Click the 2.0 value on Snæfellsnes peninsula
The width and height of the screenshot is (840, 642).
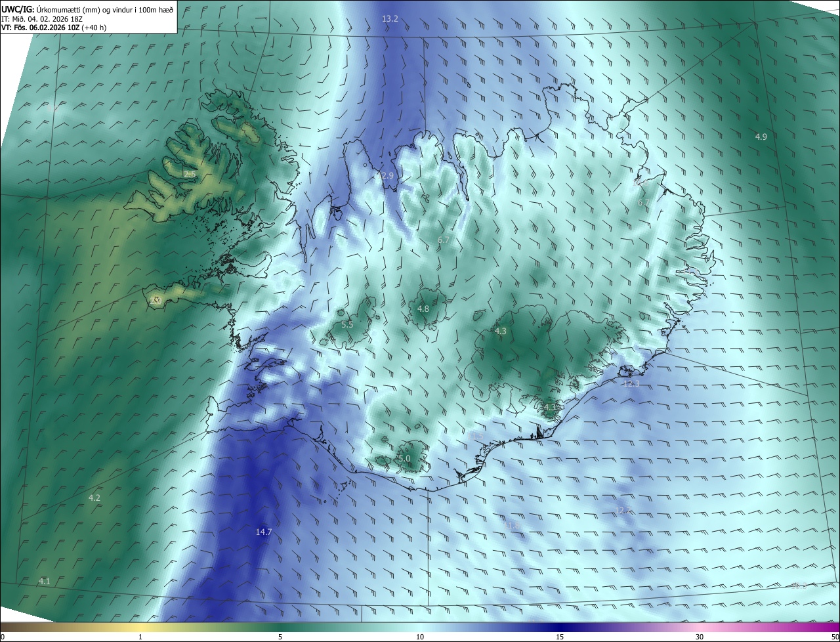156,301
